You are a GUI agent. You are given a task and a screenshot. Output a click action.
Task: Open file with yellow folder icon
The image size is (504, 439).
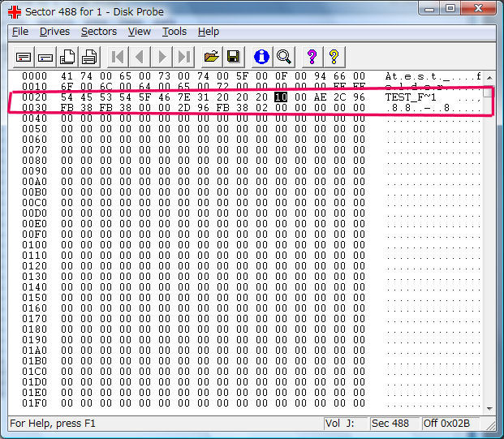[x=212, y=57]
